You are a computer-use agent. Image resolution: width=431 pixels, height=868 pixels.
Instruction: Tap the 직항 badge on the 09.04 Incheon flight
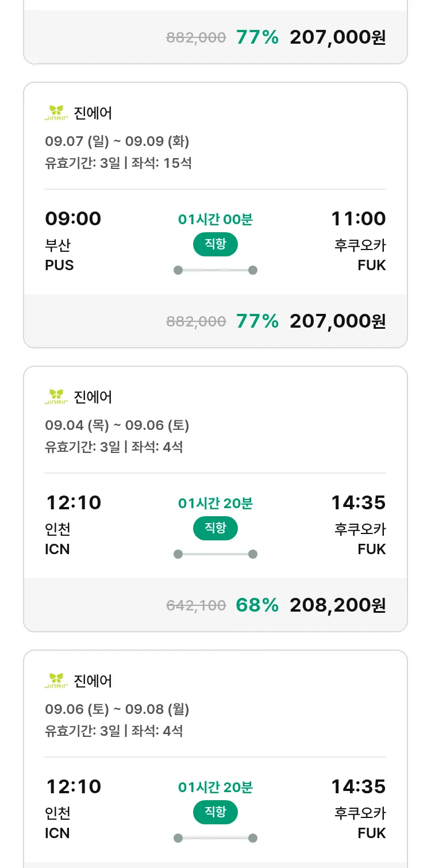(x=215, y=528)
